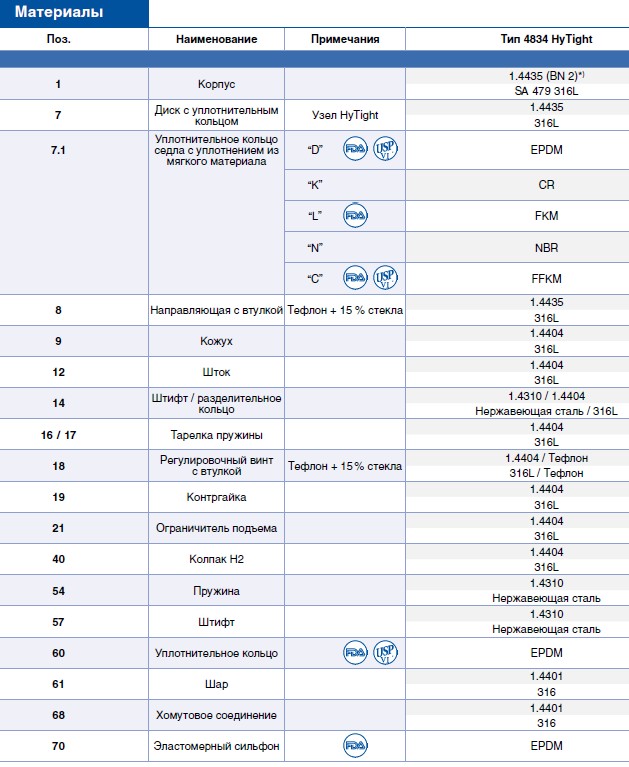Click the USP VI icon in the "C" row
This screenshot has height=767, width=629.
[385, 278]
